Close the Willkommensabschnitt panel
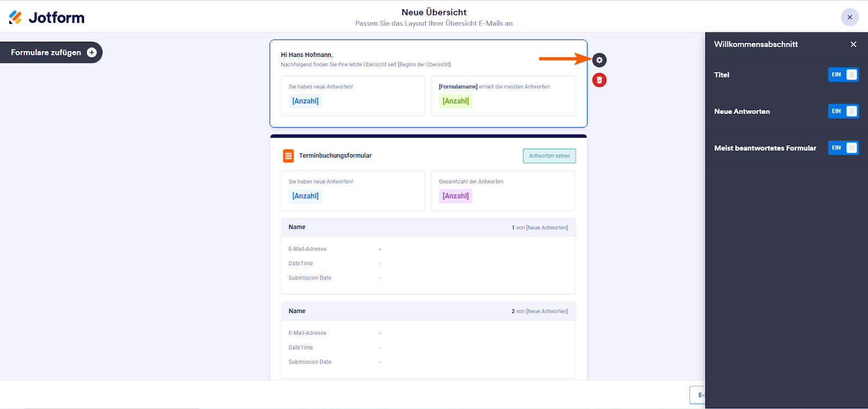The width and height of the screenshot is (868, 409). 853,44
